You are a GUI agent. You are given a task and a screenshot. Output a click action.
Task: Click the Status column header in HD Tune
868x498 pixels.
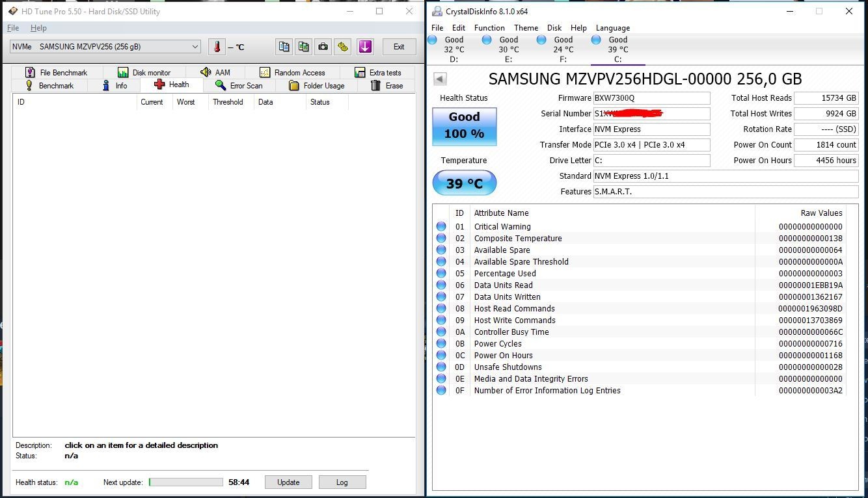pos(327,102)
